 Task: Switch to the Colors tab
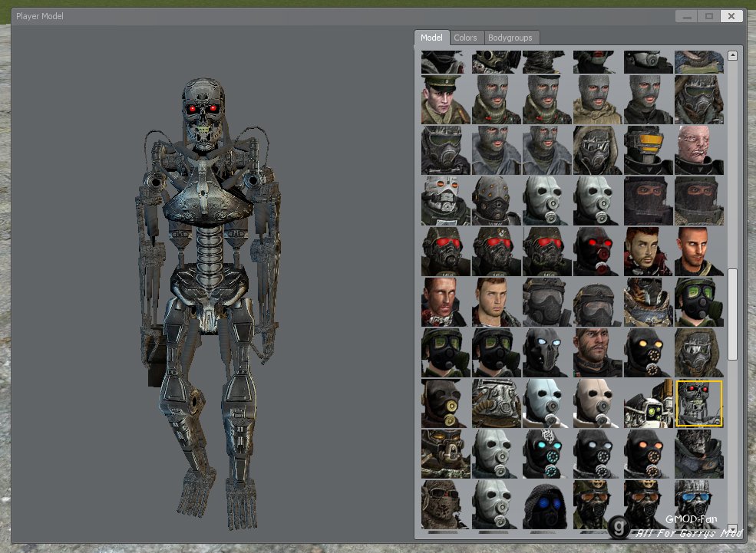pyautogui.click(x=465, y=37)
